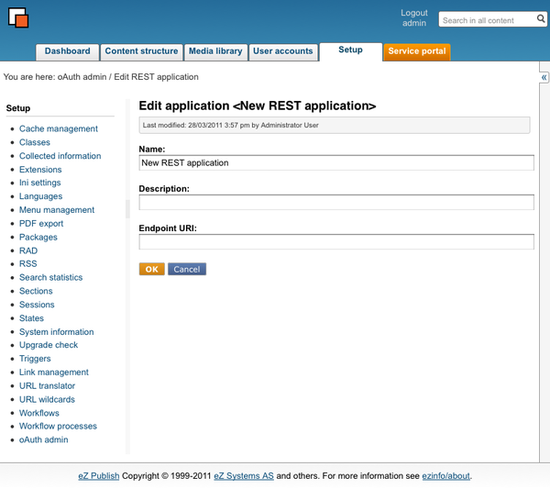Follow the ezinfo/about footer link
This screenshot has height=489, width=550.
click(446, 476)
